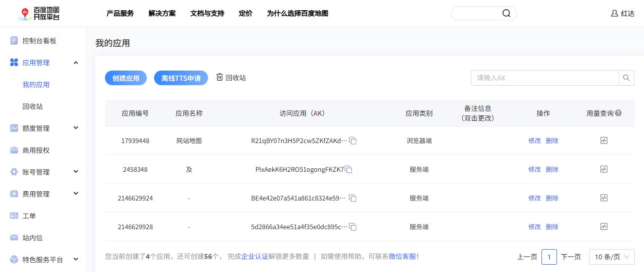Expand the 额度管理 sidebar menu
Viewport: 644px width, 272px height.
76,128
